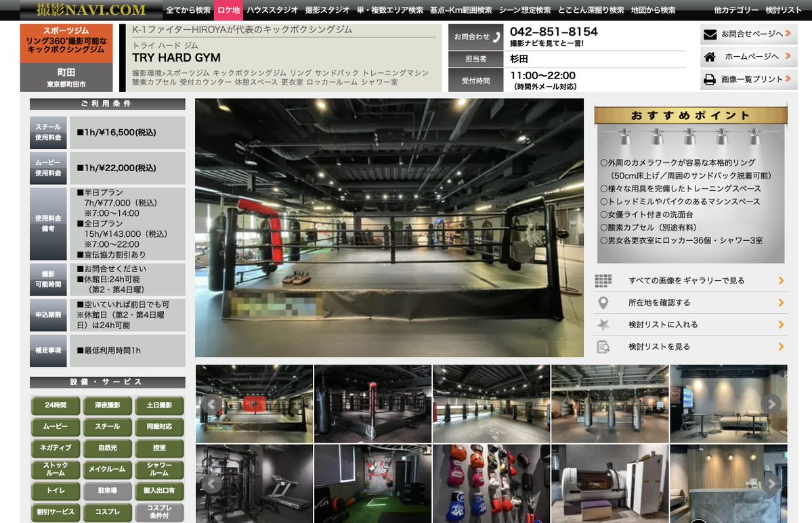The height and width of the screenshot is (523, 812).
Task: Click the スチール facility tag
Action: coord(107,427)
